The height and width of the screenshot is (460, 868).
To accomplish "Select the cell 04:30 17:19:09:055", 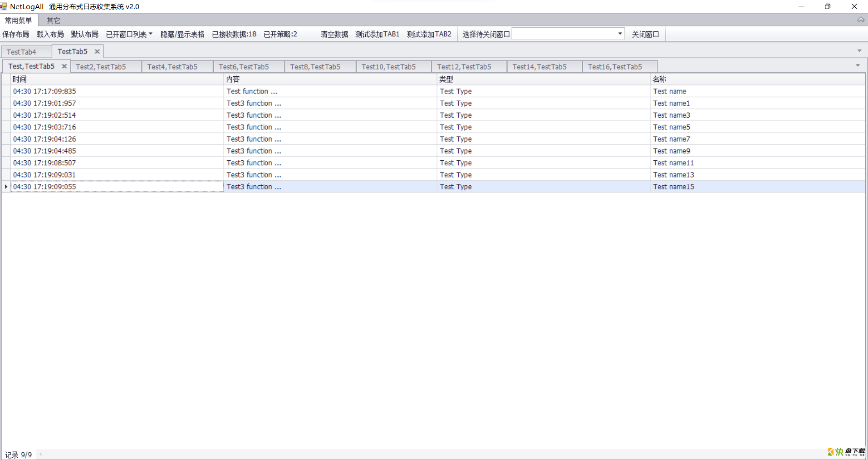I will [x=117, y=187].
